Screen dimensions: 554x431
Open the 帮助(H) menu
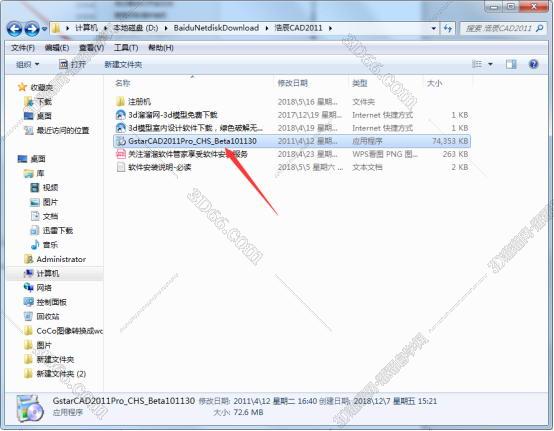161,48
